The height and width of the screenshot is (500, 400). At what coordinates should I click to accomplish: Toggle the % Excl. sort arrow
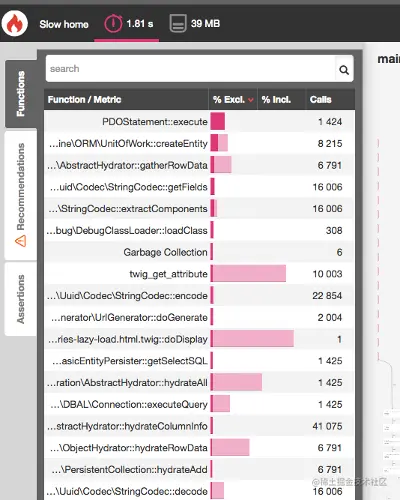click(x=251, y=100)
